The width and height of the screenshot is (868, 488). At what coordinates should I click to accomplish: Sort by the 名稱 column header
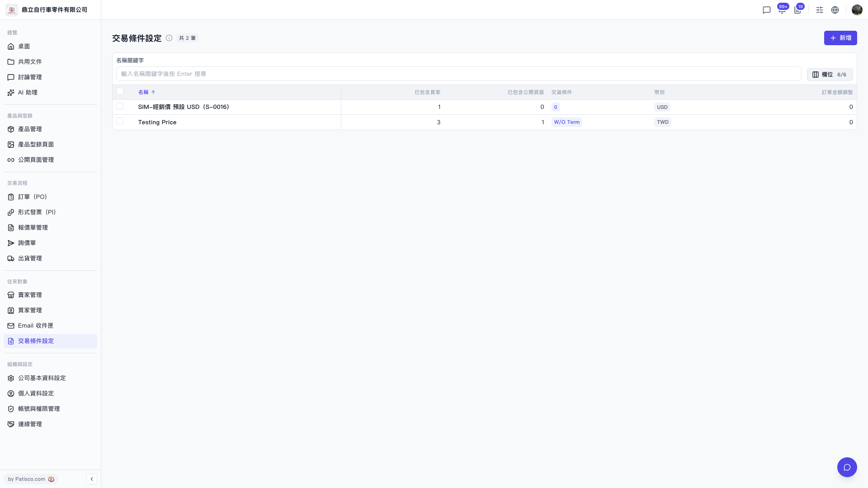coord(146,92)
